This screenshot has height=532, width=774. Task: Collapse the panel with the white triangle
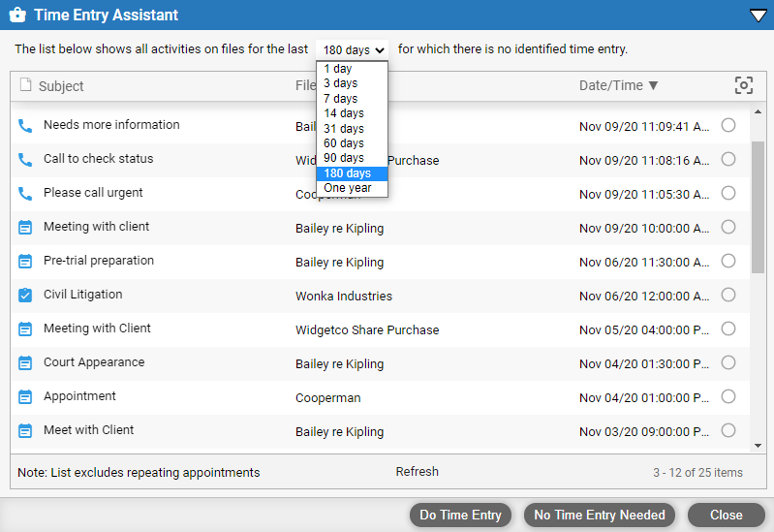(x=759, y=16)
